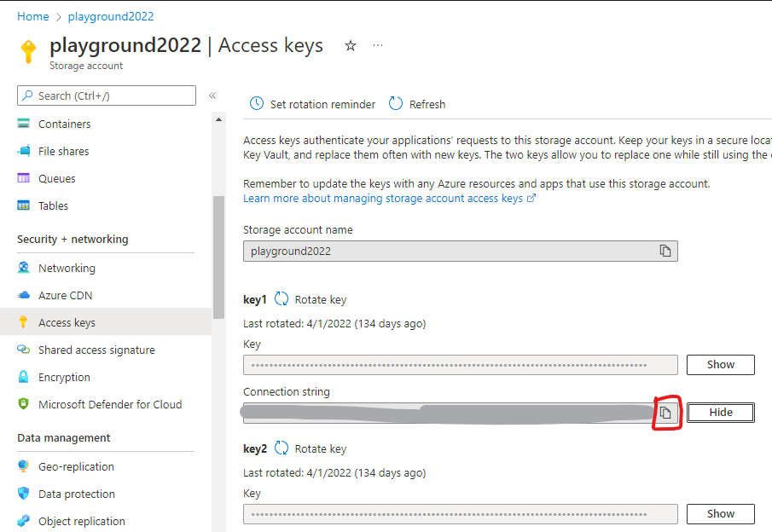Rotate key2 using the rotate icon
772x532 pixels.
pyautogui.click(x=282, y=448)
